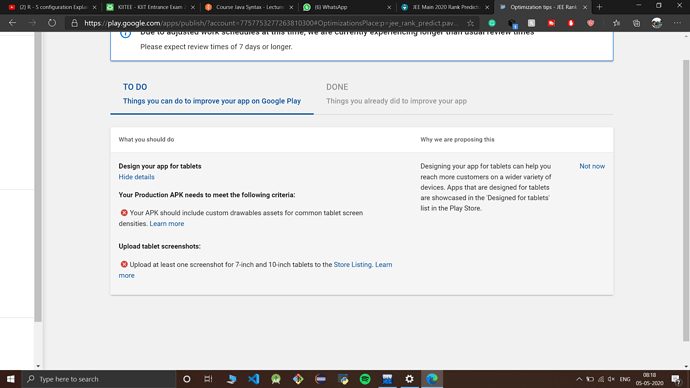
Task: Show hidden system tray icons
Action: pos(579,379)
